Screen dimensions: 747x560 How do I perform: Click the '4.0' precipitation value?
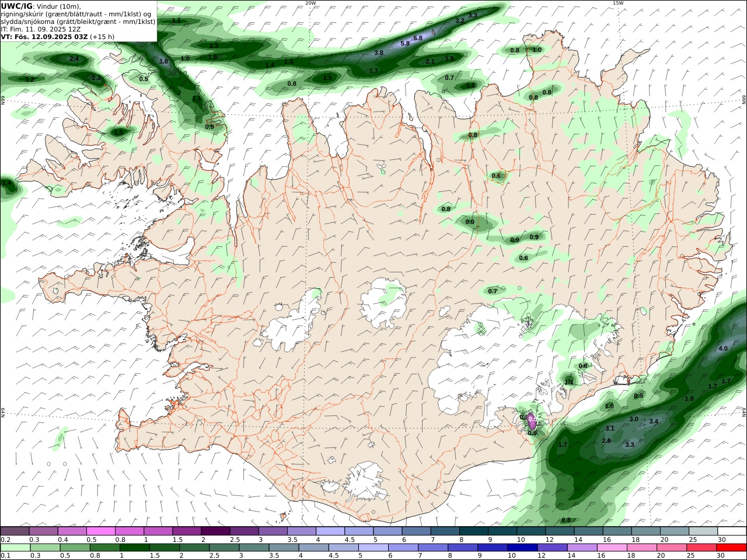tap(723, 348)
